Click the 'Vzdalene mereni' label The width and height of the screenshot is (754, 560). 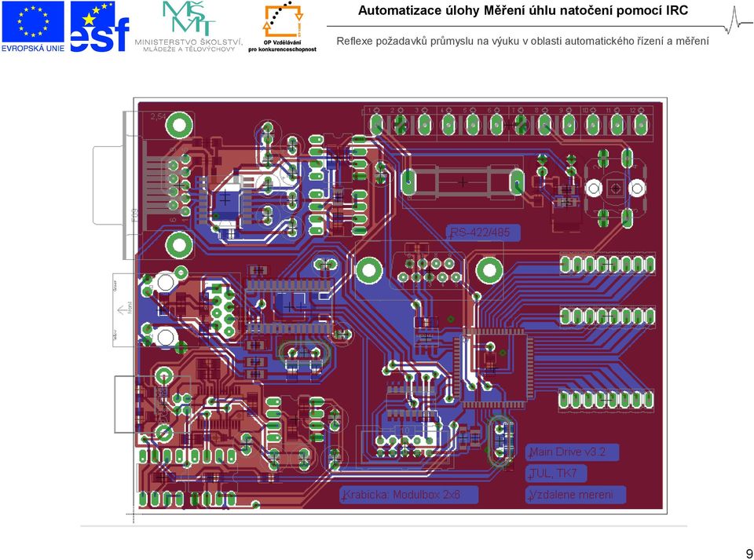coord(576,495)
